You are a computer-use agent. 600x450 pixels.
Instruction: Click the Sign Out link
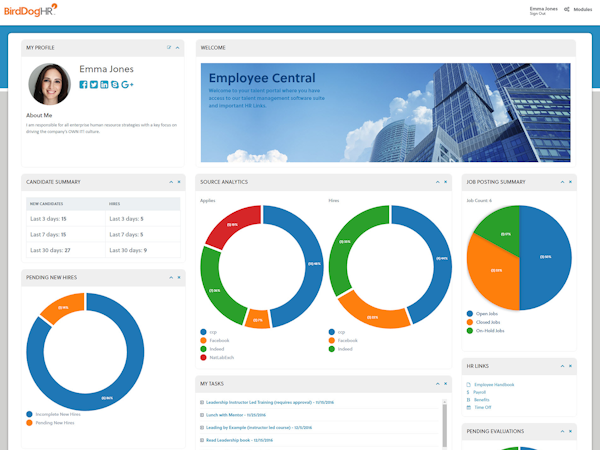(536, 14)
